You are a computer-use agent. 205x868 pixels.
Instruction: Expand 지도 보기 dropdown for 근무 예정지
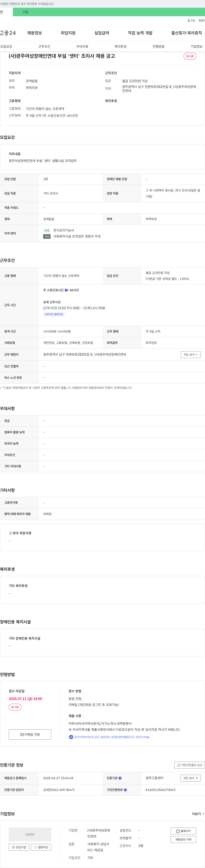click(190, 354)
